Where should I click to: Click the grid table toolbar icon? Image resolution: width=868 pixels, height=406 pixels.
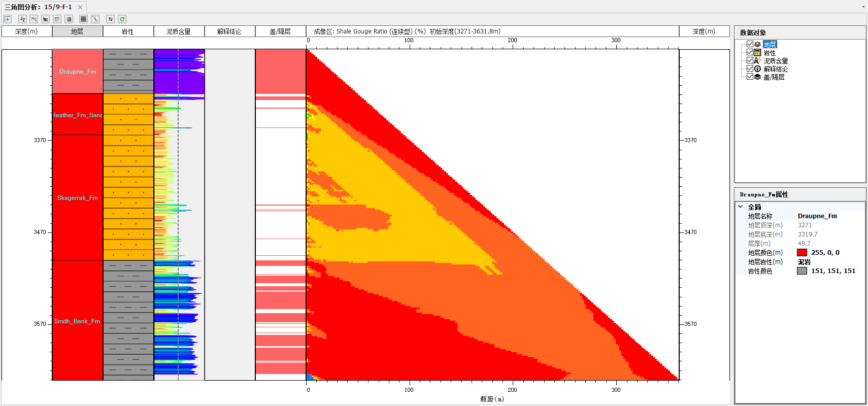[69, 19]
